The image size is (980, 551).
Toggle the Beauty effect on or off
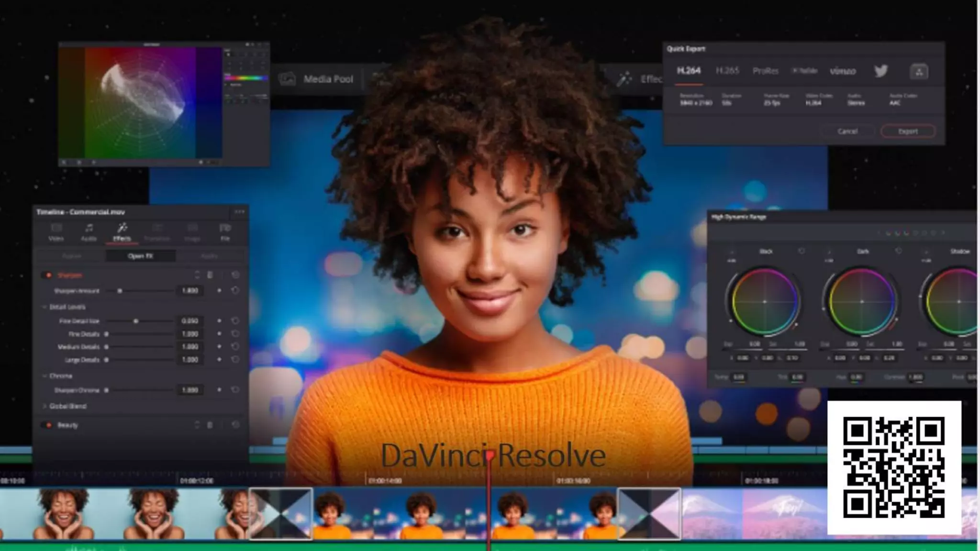48,425
